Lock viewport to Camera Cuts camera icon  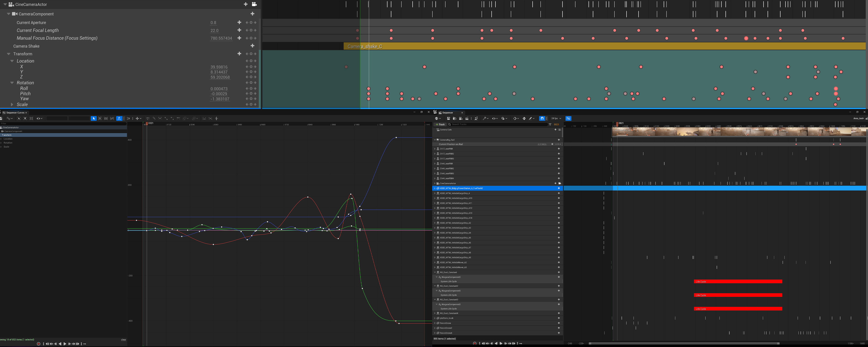pos(560,129)
